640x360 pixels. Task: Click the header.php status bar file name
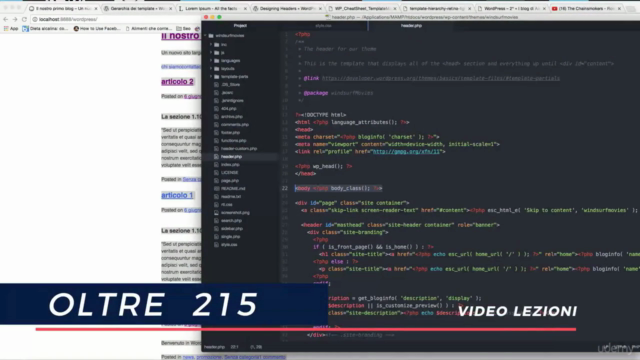[214, 347]
